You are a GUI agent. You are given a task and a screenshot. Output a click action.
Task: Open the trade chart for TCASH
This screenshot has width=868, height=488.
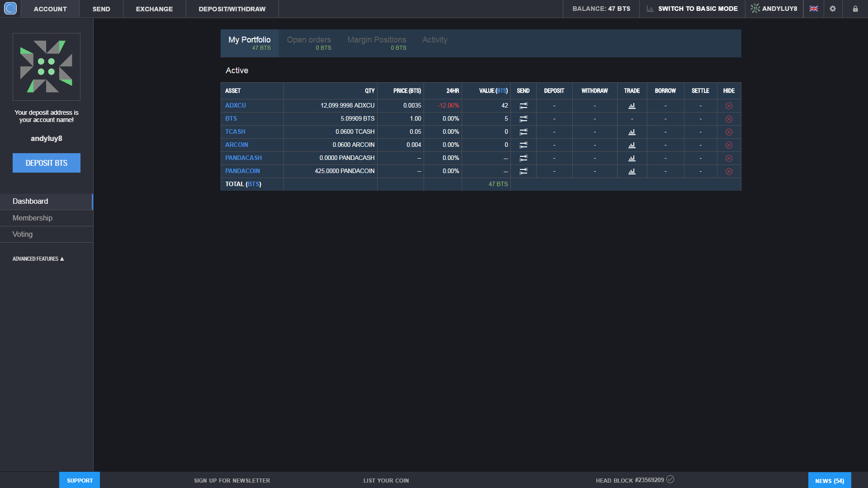[632, 132]
